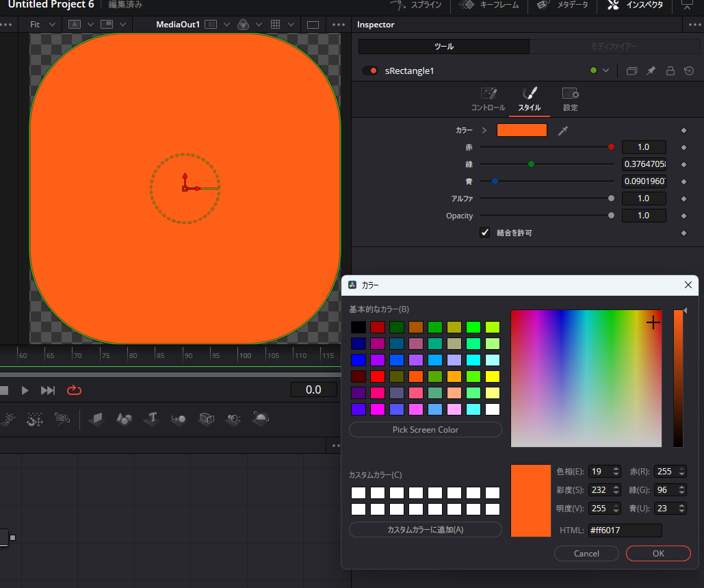The height and width of the screenshot is (588, 704).
Task: Toggle the Inspector (インスペクタ) panel
Action: coord(636,5)
